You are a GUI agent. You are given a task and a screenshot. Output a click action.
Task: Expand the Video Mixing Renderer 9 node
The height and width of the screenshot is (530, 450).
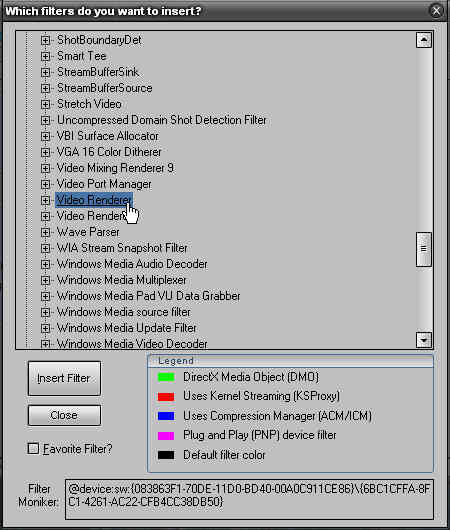click(x=45, y=168)
